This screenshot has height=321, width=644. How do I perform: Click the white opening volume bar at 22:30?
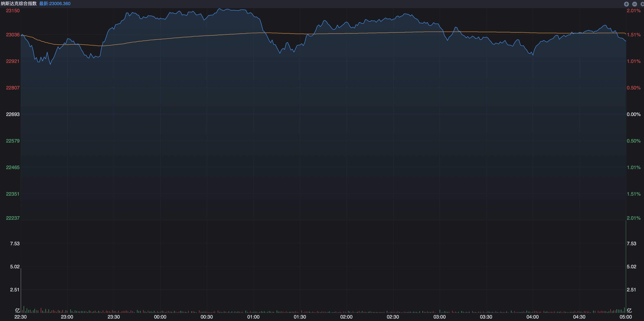point(21,290)
